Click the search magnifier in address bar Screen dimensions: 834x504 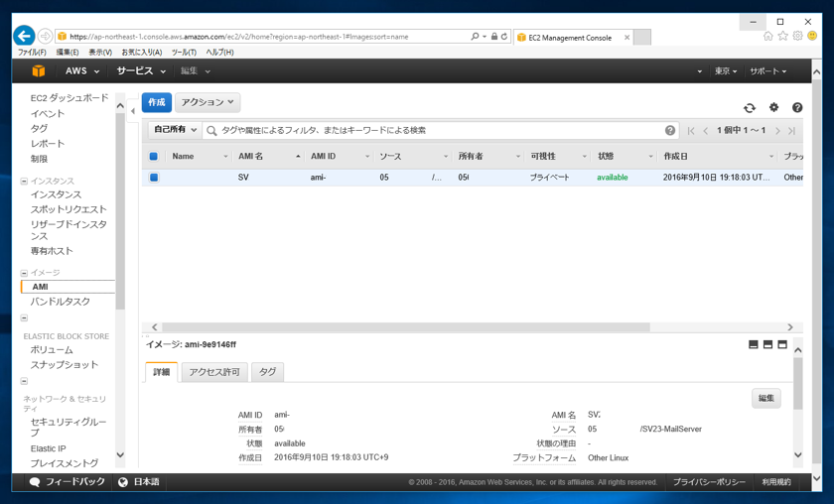(475, 36)
